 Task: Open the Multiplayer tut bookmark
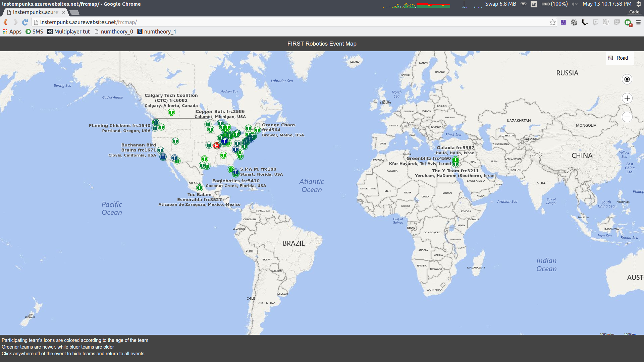click(69, 32)
